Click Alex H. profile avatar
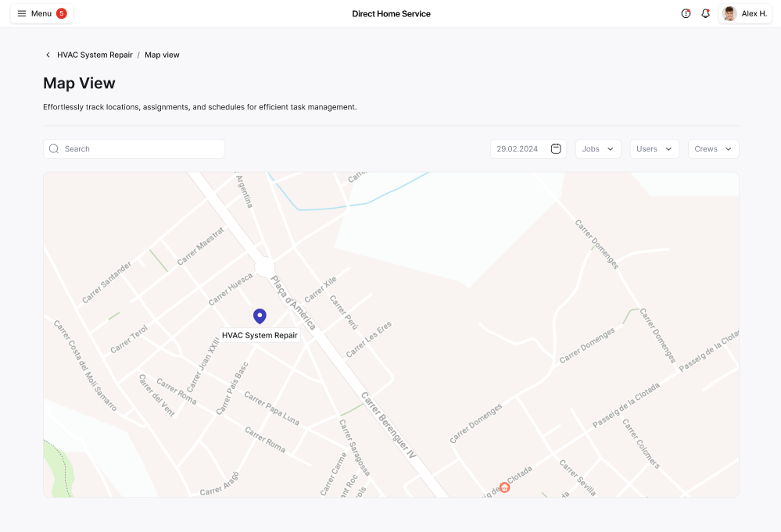781x532 pixels. (x=729, y=13)
